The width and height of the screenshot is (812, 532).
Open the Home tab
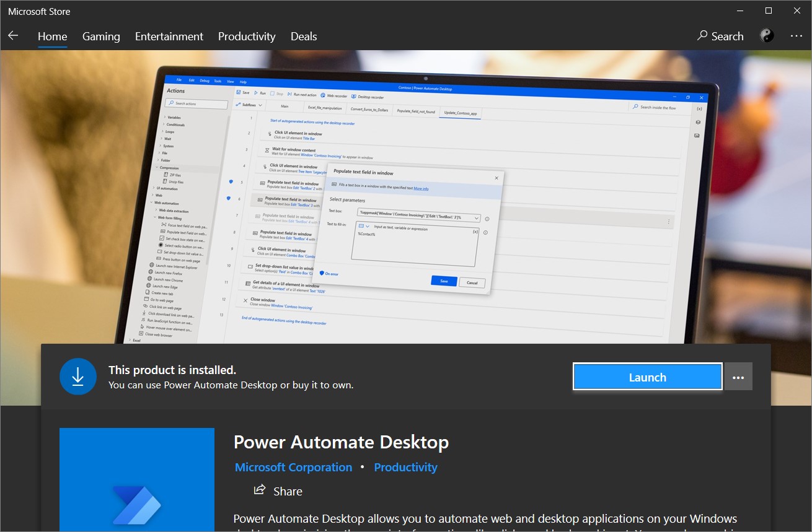tap(52, 37)
